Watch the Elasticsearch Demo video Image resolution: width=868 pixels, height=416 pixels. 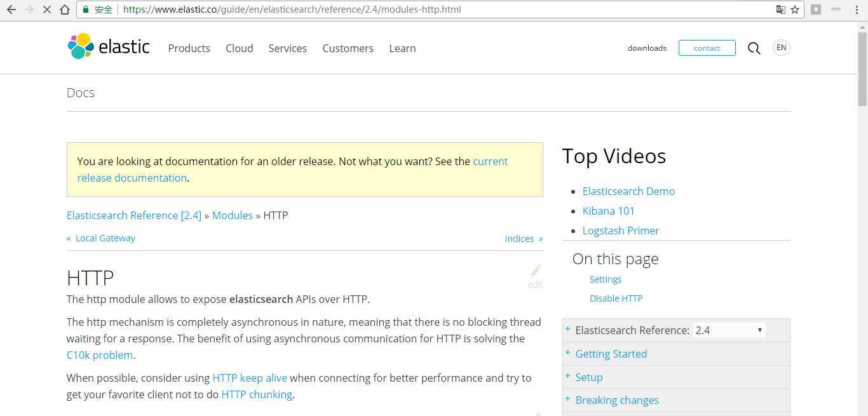pos(628,191)
